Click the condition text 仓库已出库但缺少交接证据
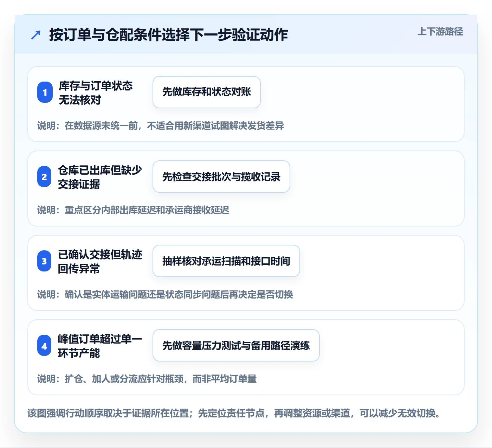Viewport: 492px width, 448px height. [100, 177]
